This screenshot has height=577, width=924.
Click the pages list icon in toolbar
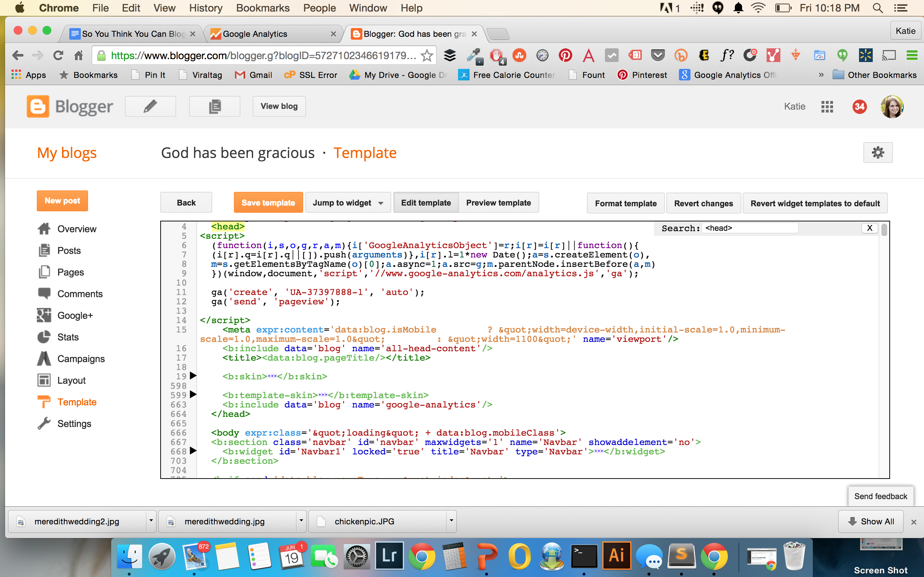coord(214,106)
